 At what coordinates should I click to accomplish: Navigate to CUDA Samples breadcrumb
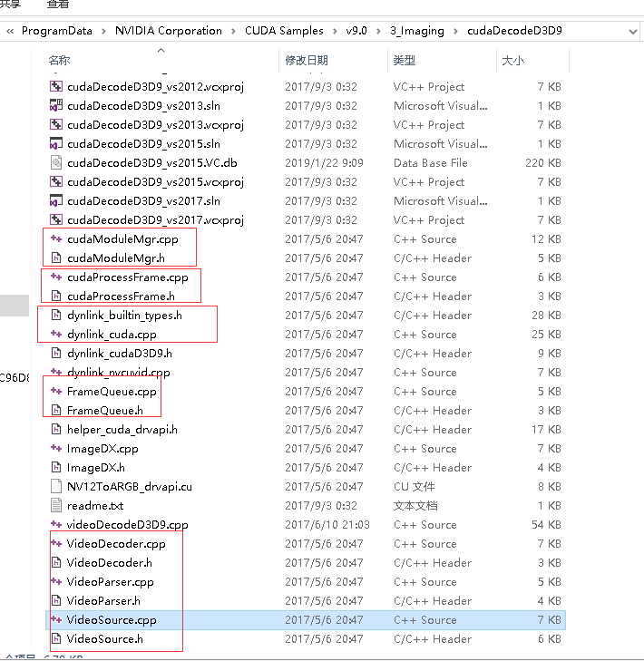pyautogui.click(x=284, y=31)
